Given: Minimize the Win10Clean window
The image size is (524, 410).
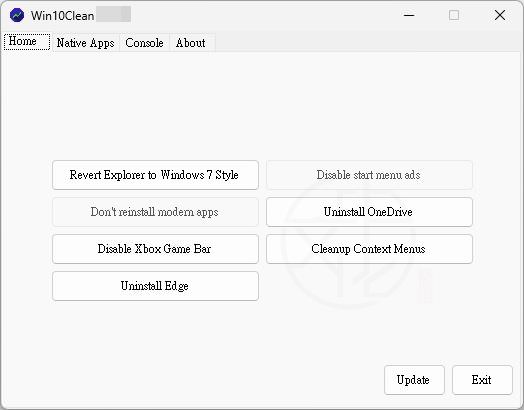Looking at the screenshot, I should pos(409,15).
